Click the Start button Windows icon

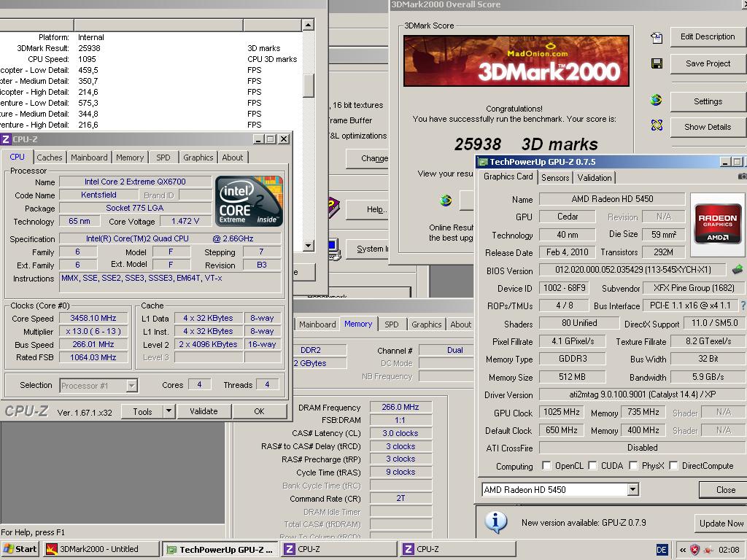click(x=8, y=549)
